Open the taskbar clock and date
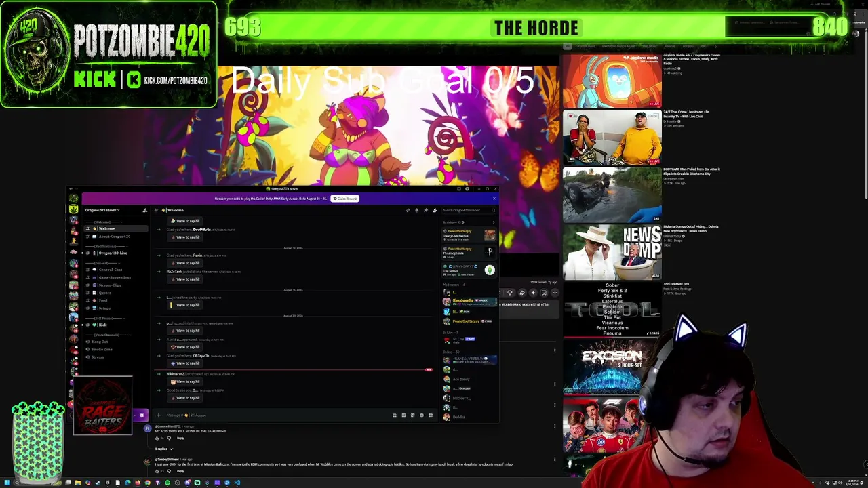The image size is (868, 488). tap(852, 483)
